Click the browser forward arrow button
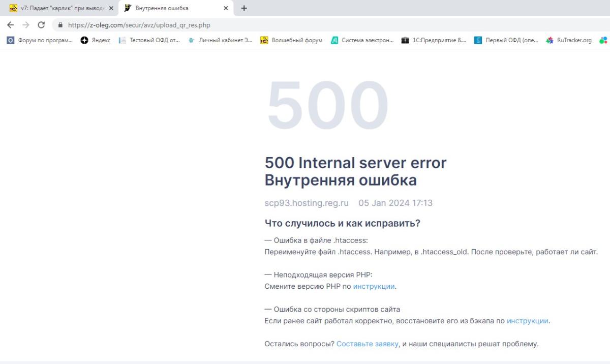Screen dimensions: 610x364 26,25
